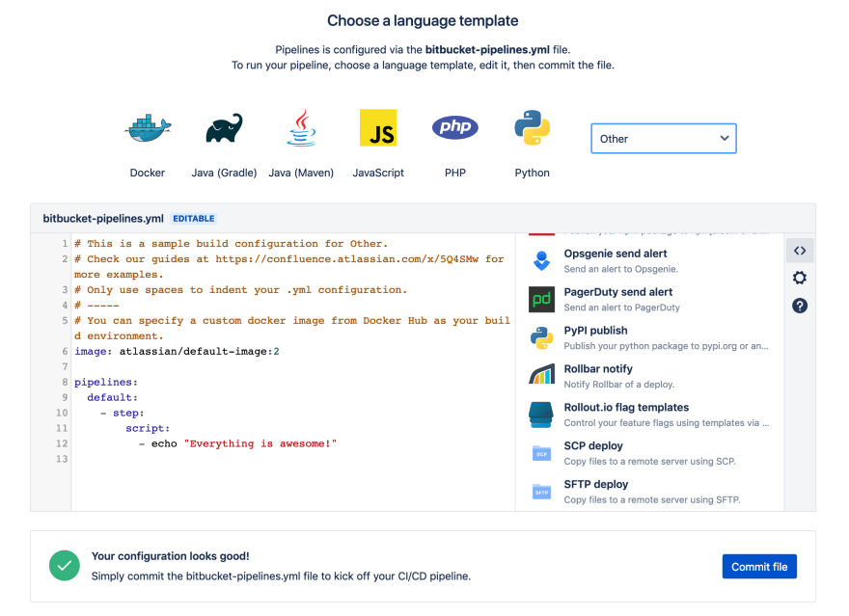Click "Send an alert to Opsgenie." description
Image resolution: width=849 pixels, height=616 pixels.
(x=620, y=269)
